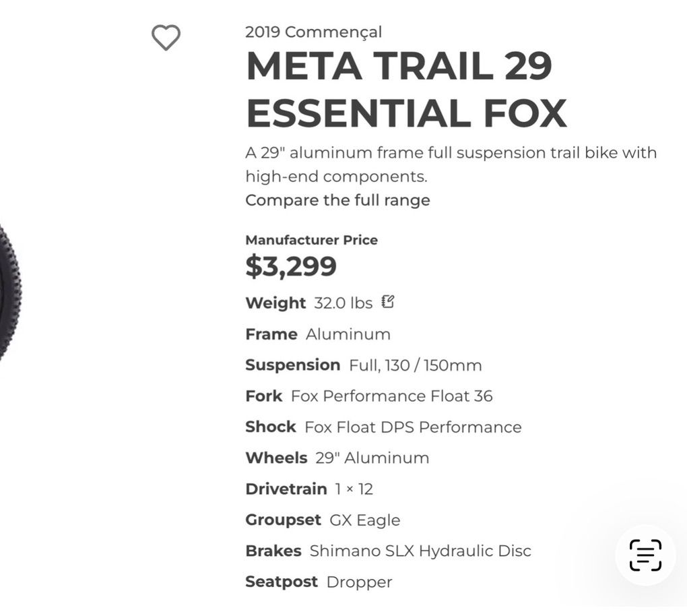Click the Wheels 29" Aluminum spec
The height and width of the screenshot is (616, 687).
point(337,458)
